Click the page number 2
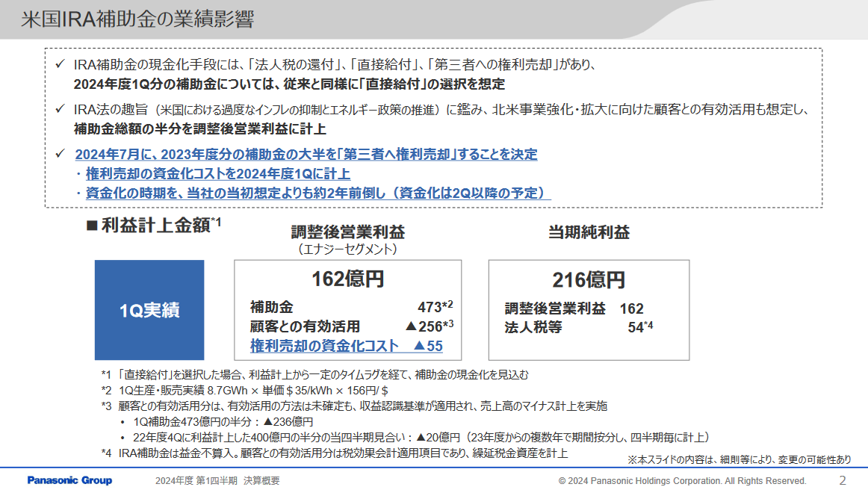Viewport: 868px width, 490px height. click(x=843, y=481)
